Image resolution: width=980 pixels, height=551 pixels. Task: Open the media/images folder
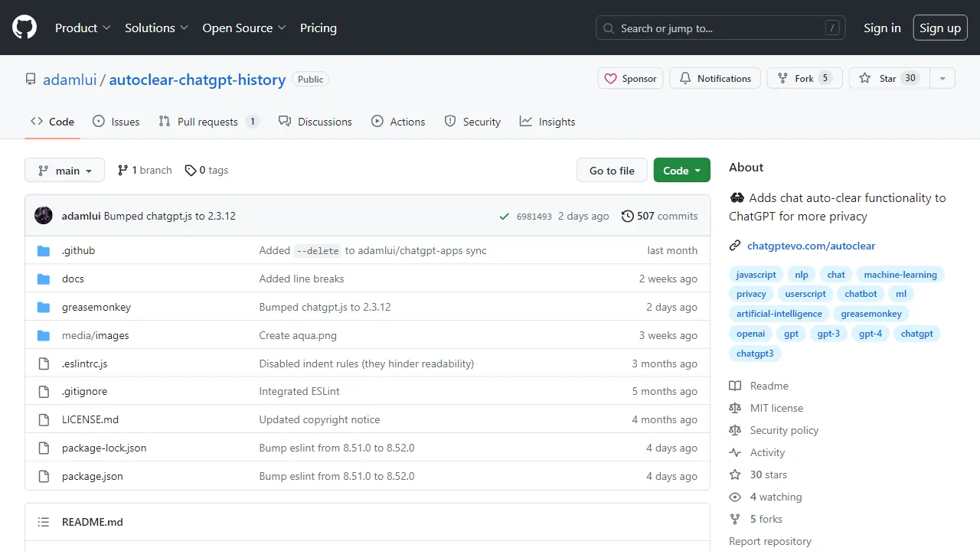(96, 335)
